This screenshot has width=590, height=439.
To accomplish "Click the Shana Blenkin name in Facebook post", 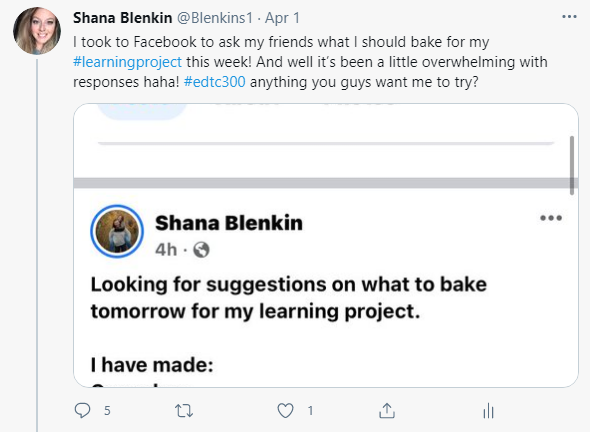I will pyautogui.click(x=229, y=223).
